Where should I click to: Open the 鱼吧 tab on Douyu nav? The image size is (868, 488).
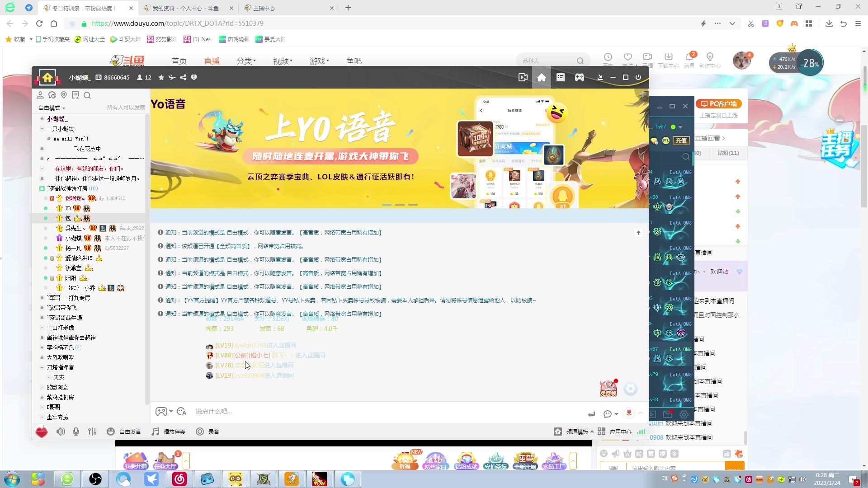tap(354, 61)
